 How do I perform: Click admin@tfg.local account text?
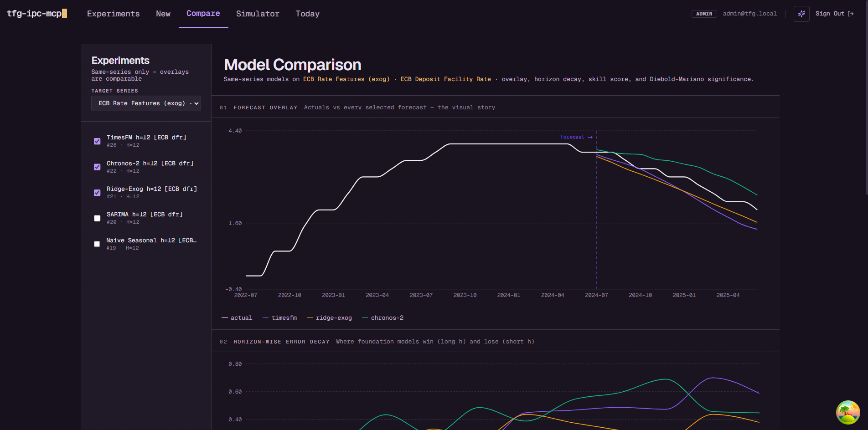[750, 14]
